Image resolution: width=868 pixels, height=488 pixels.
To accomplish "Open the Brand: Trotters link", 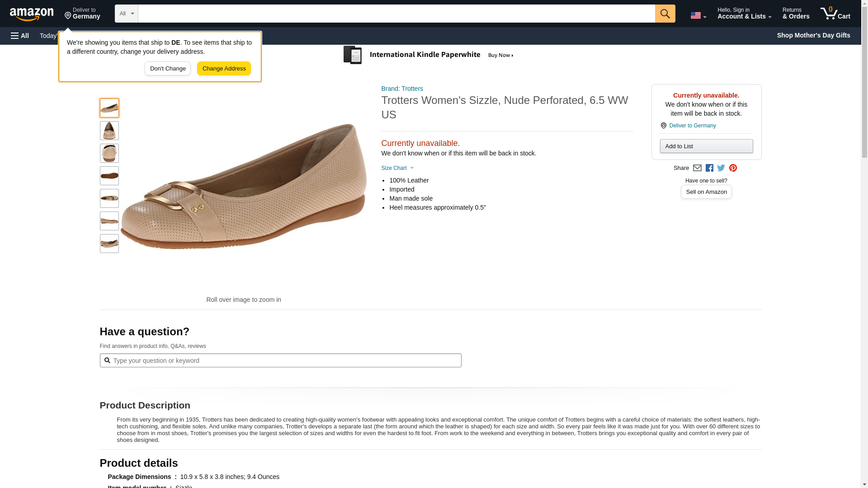I will click(x=402, y=89).
